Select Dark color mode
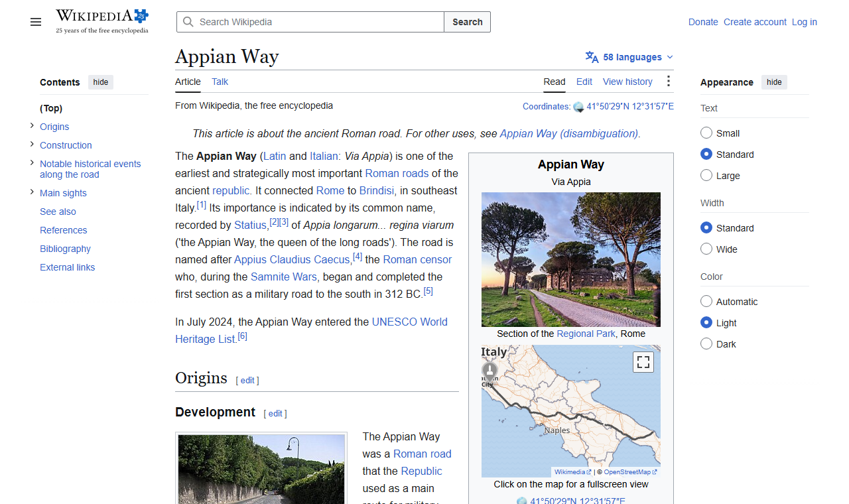The width and height of the screenshot is (849, 504). tap(706, 344)
